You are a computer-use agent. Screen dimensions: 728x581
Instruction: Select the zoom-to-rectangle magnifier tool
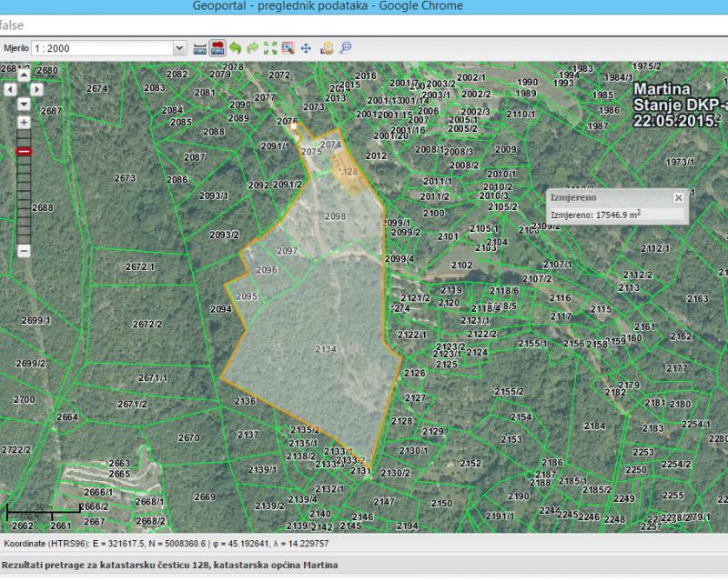288,48
